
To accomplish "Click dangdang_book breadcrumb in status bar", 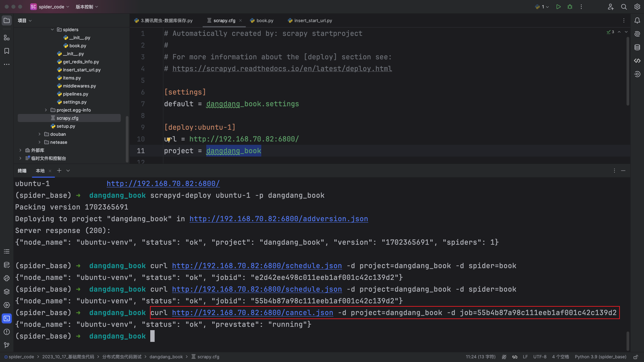I will (x=166, y=357).
